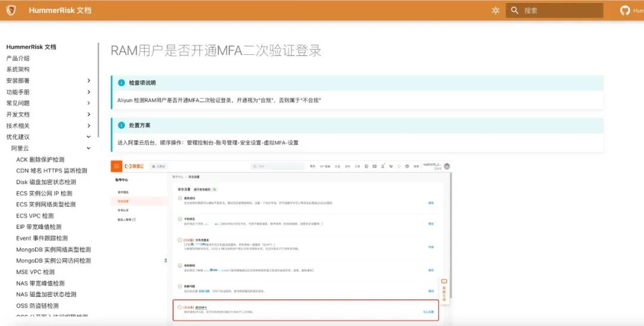Click the text starting Aliyun 检测RAM用户
This screenshot has width=644, height=326.
coord(219,100)
